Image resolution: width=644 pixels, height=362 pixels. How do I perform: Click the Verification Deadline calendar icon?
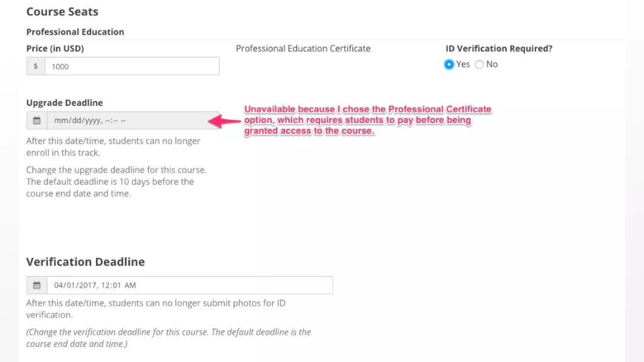(37, 285)
